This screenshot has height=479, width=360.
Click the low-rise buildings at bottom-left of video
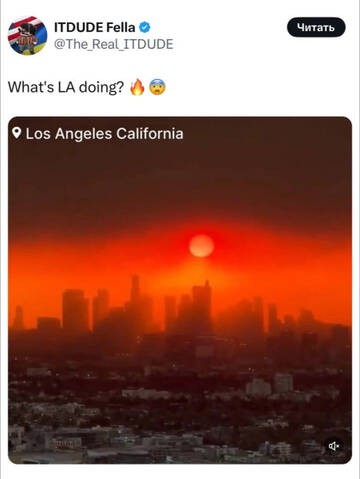[50, 442]
